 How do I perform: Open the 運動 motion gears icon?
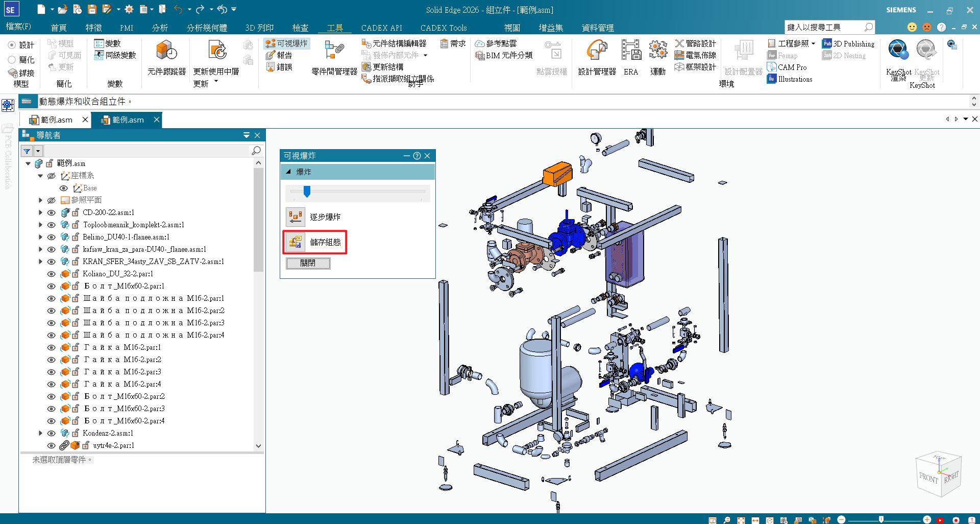pos(658,51)
